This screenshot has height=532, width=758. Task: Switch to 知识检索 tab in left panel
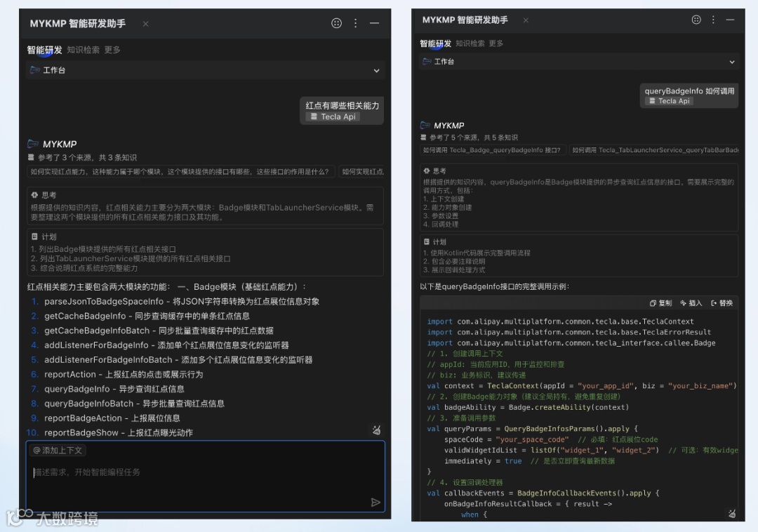point(83,50)
